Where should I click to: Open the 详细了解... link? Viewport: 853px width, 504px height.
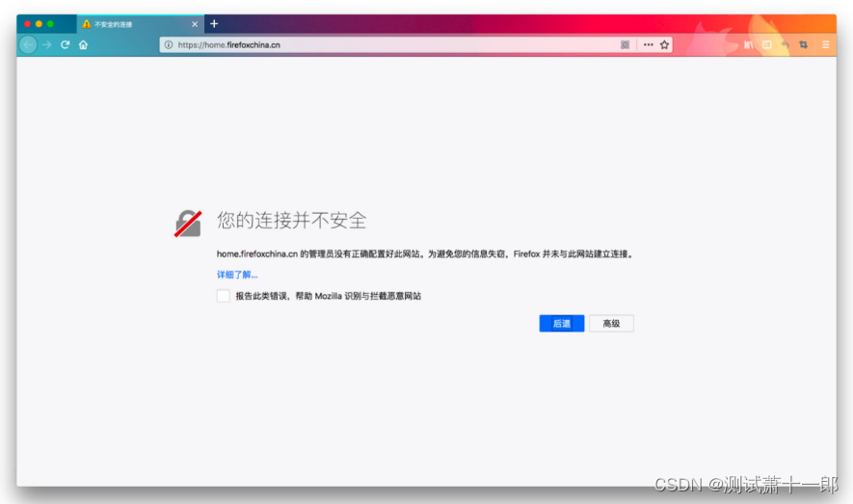click(x=237, y=275)
